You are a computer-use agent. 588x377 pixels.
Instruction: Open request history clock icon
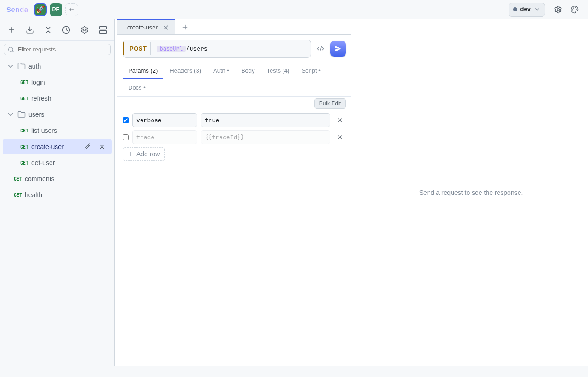pos(66,30)
